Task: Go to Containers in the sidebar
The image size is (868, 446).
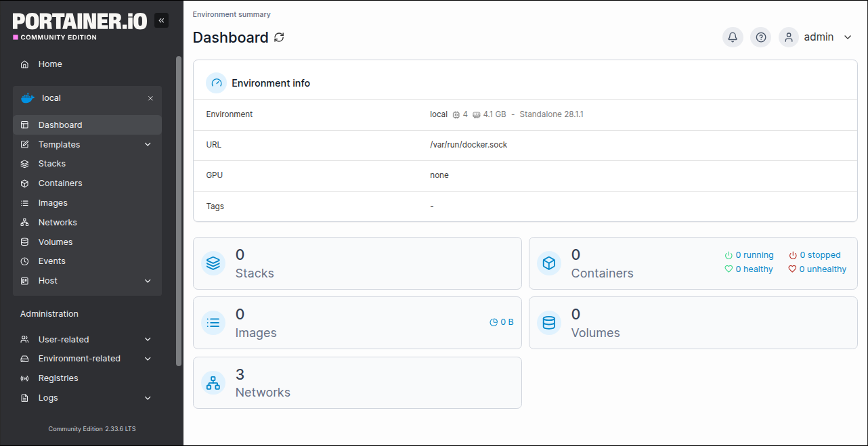Action: coord(60,183)
